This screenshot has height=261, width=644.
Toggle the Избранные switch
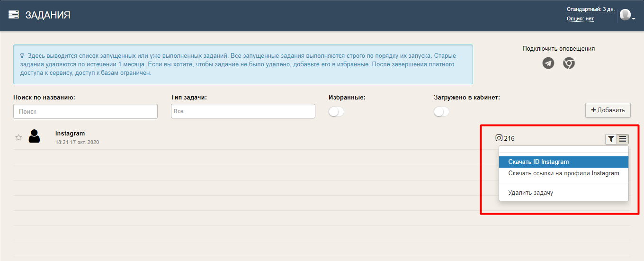336,112
